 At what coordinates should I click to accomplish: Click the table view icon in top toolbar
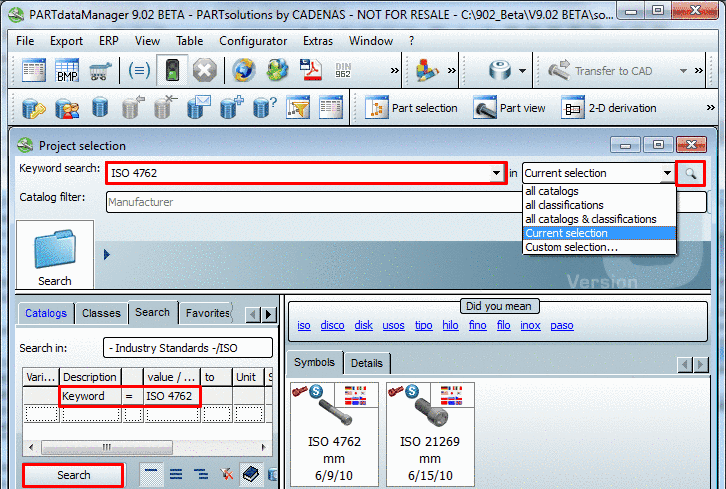coord(34,70)
